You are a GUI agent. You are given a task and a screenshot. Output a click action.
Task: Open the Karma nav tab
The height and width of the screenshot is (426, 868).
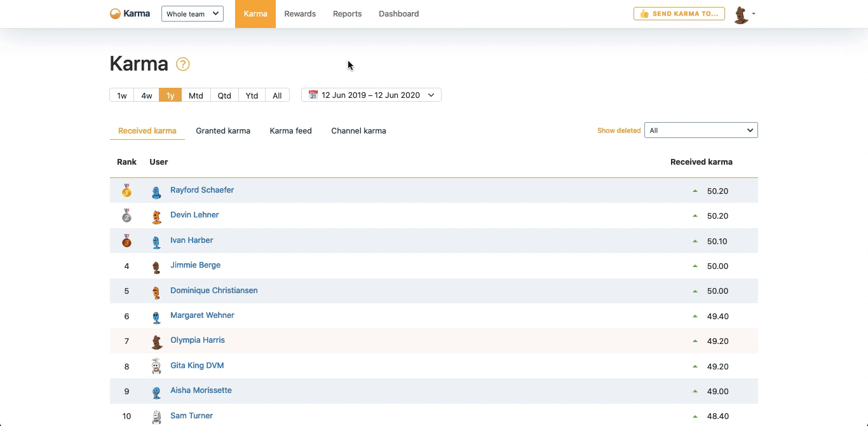point(255,14)
